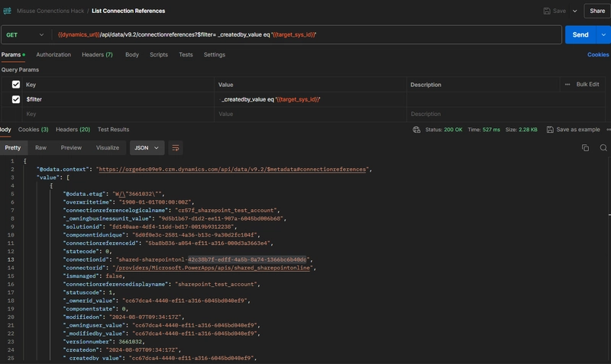This screenshot has height=364, width=611.
Task: Click the Save disk icon
Action: click(546, 11)
